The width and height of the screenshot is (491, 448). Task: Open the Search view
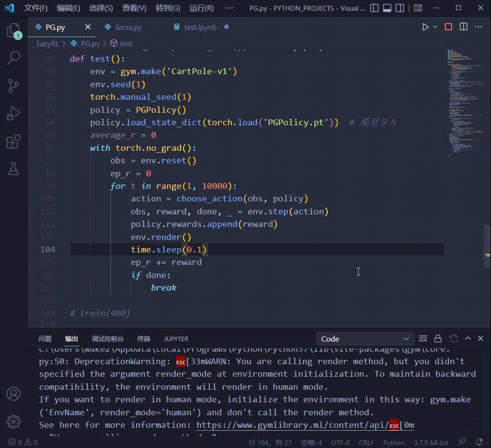[13, 58]
